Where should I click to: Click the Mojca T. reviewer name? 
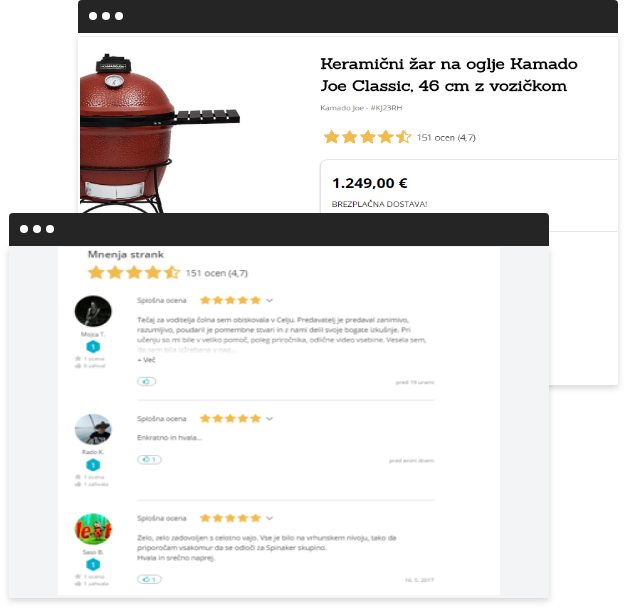pyautogui.click(x=93, y=334)
